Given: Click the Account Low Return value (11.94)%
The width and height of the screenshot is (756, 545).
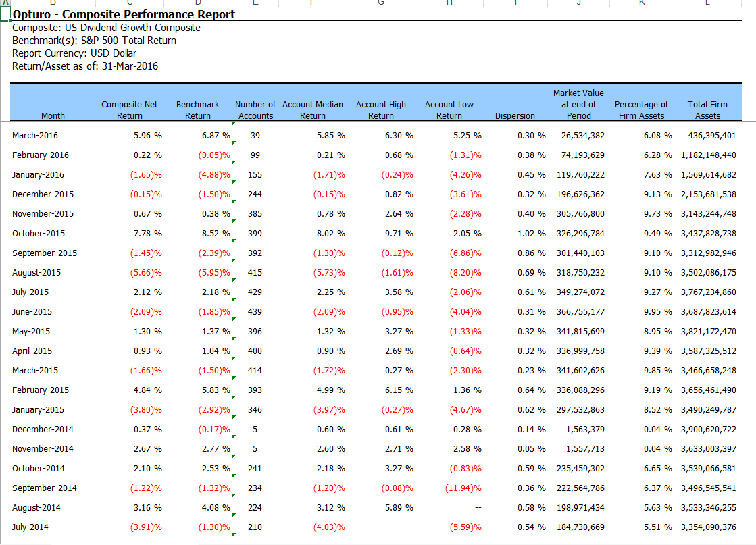Looking at the screenshot, I should [x=465, y=488].
